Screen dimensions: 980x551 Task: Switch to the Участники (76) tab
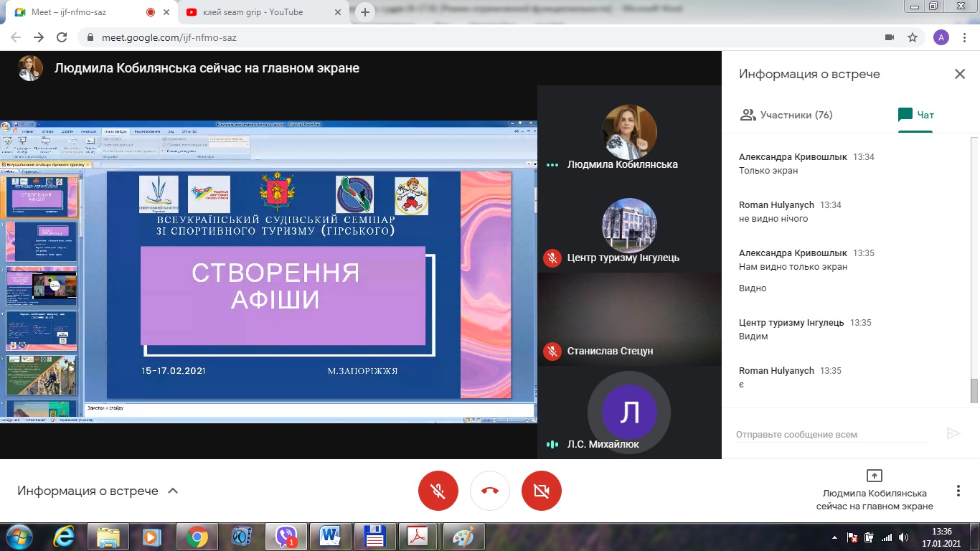tap(786, 115)
